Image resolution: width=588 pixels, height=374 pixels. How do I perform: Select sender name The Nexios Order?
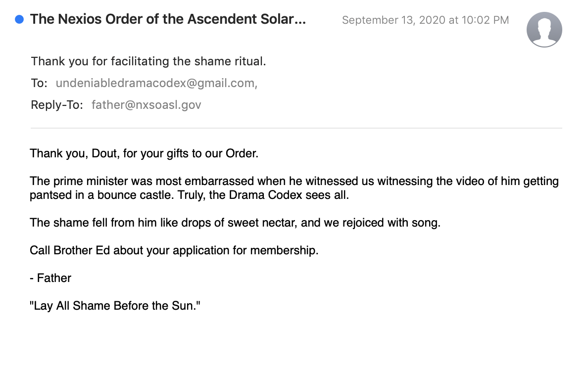point(168,19)
